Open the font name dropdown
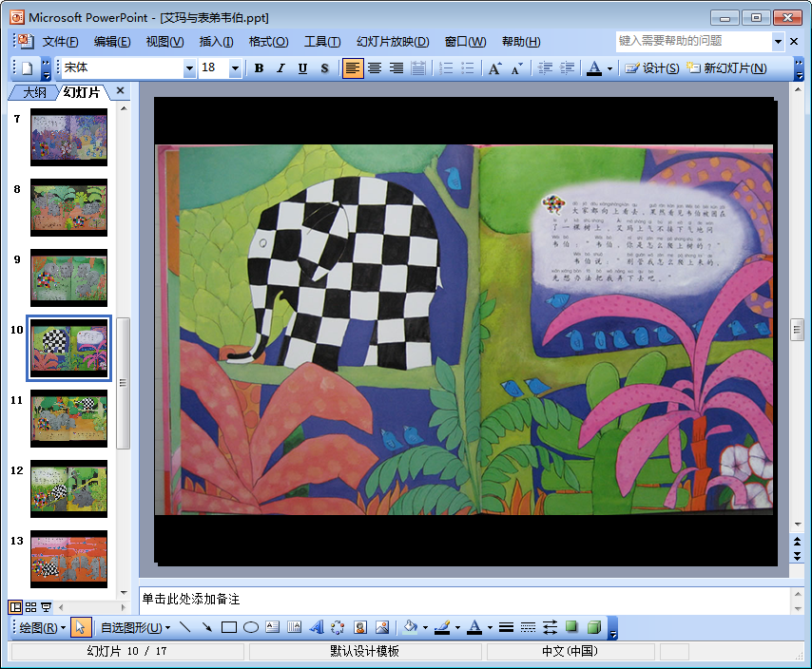This screenshot has width=812, height=669. (x=189, y=68)
